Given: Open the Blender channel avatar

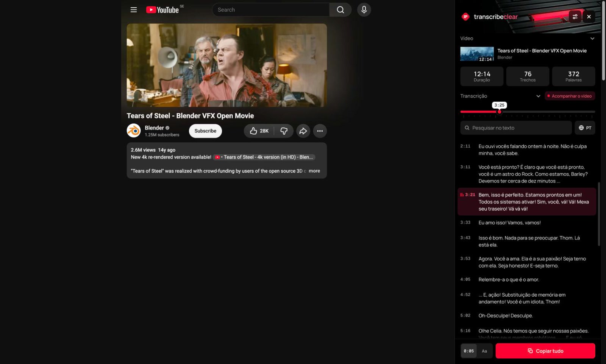Looking at the screenshot, I should pos(134,131).
